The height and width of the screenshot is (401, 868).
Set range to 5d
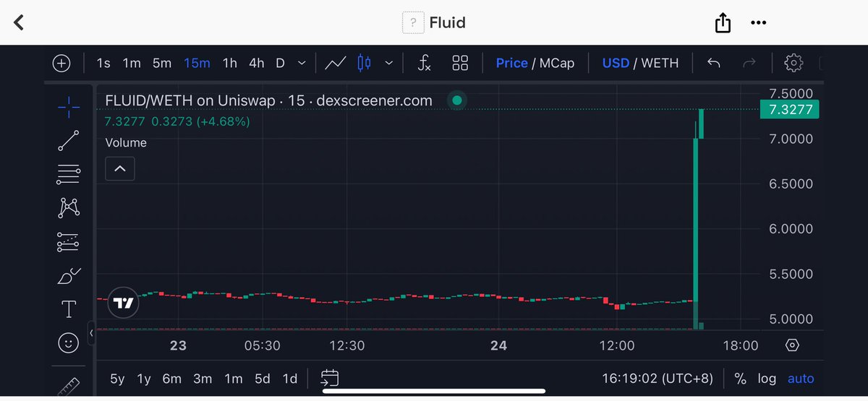[263, 379]
